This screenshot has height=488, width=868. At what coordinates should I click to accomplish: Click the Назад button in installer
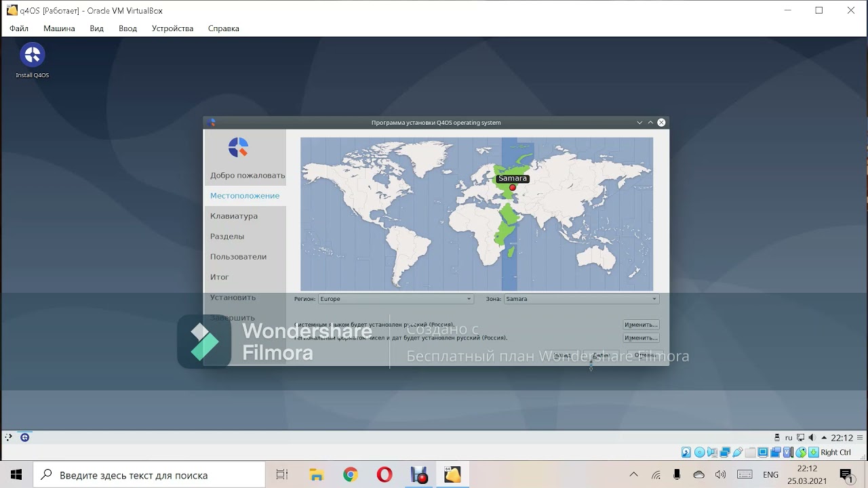pyautogui.click(x=562, y=355)
